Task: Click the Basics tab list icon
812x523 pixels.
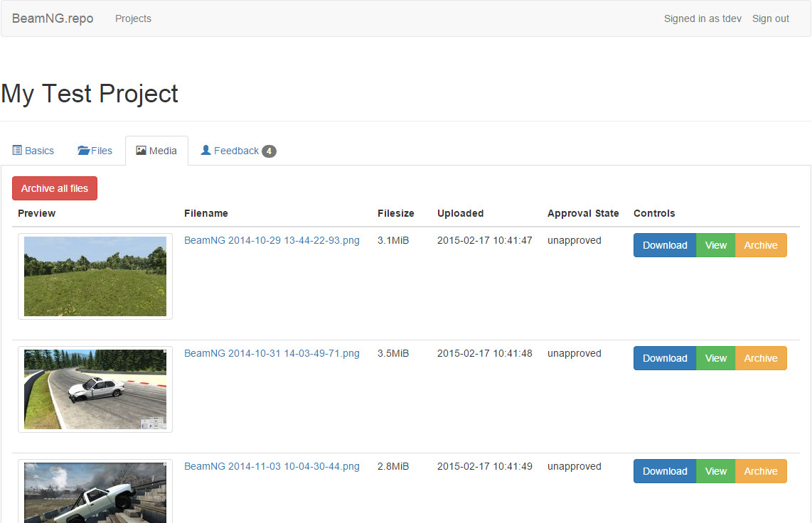Action: tap(17, 151)
